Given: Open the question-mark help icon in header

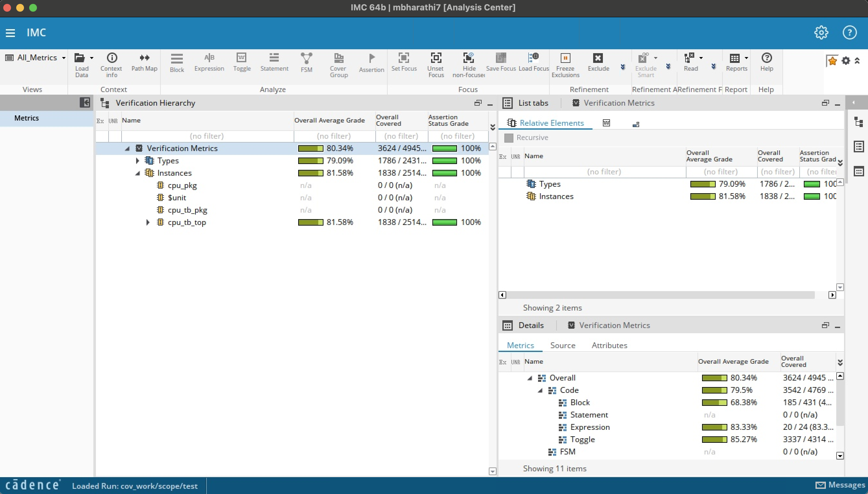Looking at the screenshot, I should click(x=849, y=32).
